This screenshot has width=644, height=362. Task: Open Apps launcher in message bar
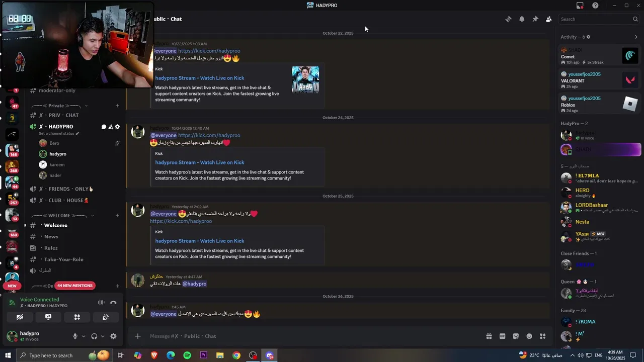[543, 336]
